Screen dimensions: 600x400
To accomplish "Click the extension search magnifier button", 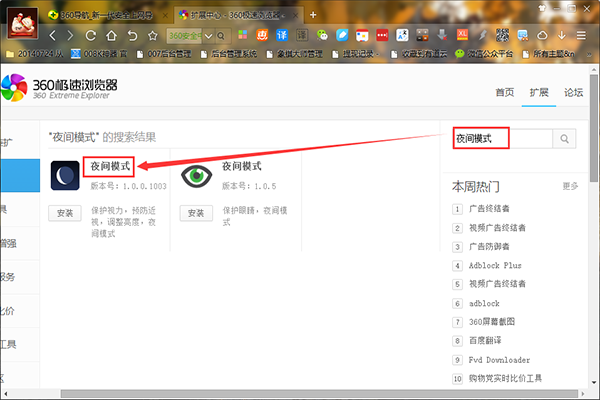I will point(564,139).
